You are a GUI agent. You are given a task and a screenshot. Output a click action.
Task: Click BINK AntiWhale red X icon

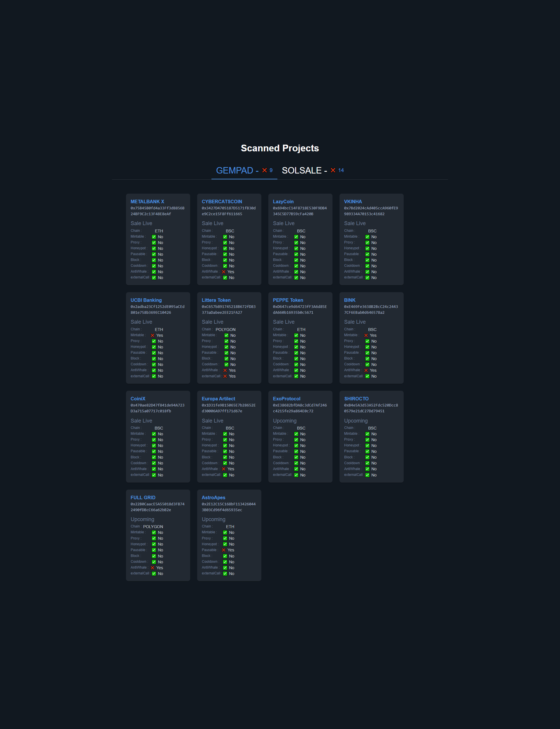[366, 371]
